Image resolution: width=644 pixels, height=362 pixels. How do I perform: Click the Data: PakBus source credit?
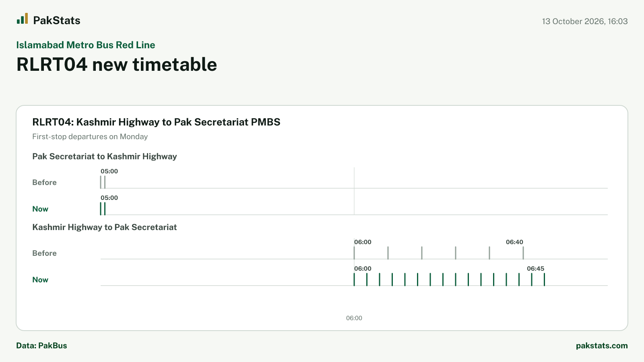[41, 346]
